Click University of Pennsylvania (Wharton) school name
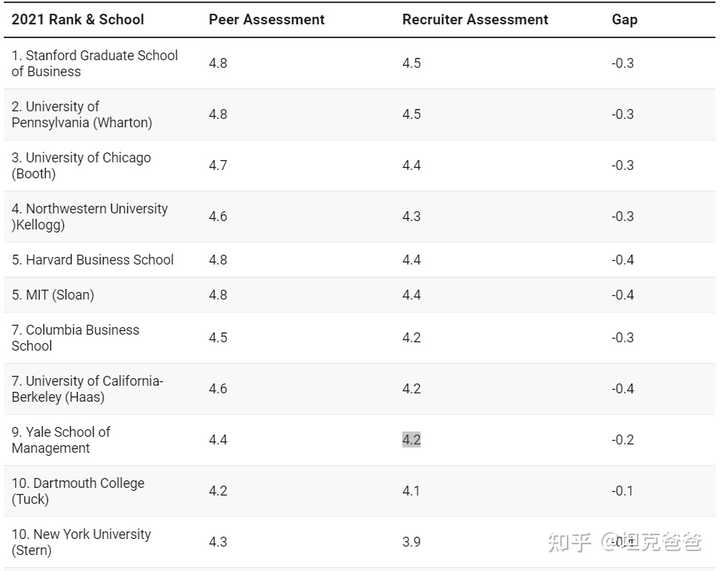The height and width of the screenshot is (571, 720). point(82,114)
